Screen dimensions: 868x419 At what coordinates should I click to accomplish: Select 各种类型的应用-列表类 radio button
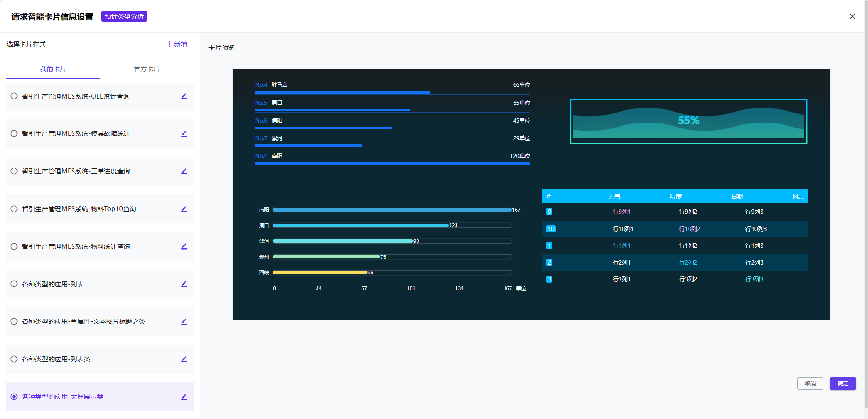(x=14, y=359)
